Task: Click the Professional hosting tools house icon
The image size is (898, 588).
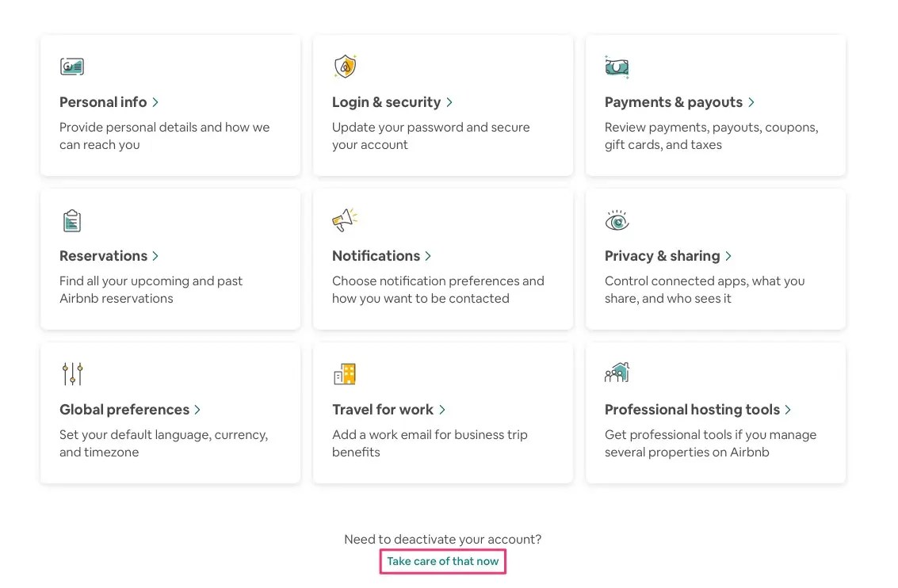Action: 617,374
